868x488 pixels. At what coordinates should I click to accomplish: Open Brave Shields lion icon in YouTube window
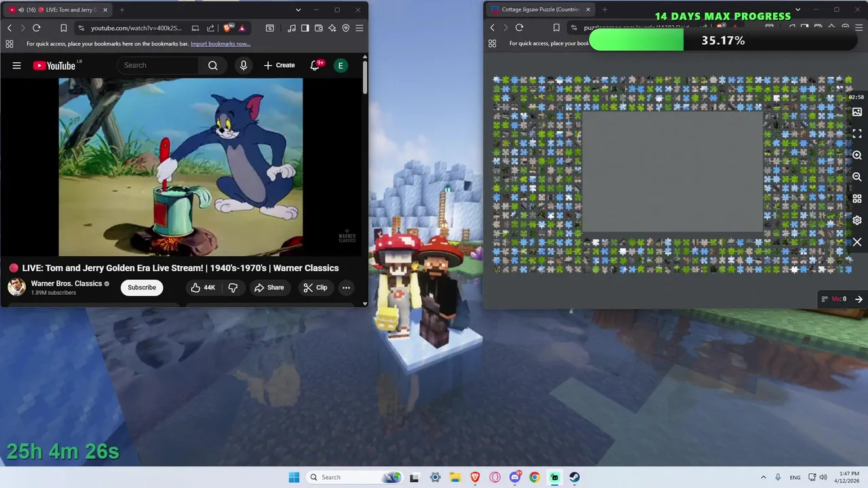click(x=227, y=28)
